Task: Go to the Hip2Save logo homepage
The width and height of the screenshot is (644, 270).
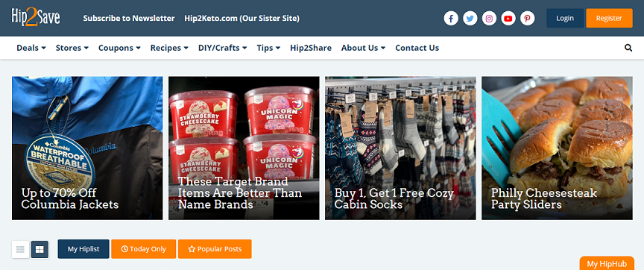Action: pos(36,18)
